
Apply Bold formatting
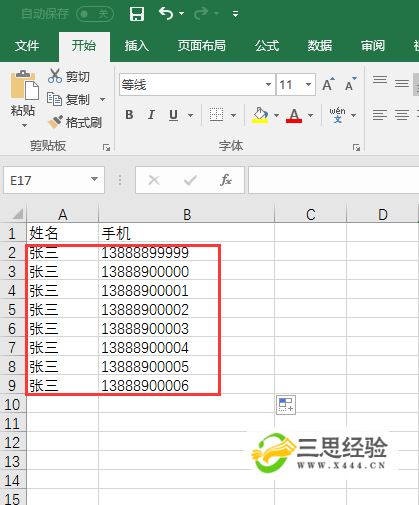tap(129, 115)
